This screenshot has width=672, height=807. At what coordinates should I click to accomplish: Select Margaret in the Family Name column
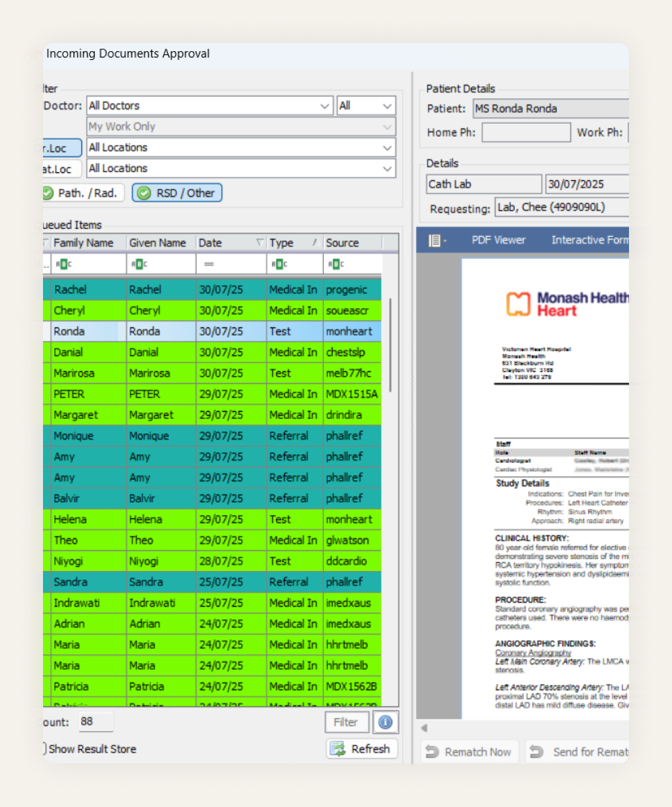click(x=89, y=415)
